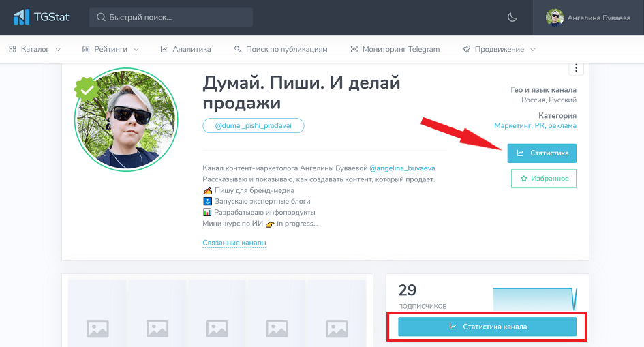Click the pointing hand emoji near in progress
Viewport: 644px width, 347px height.
click(270, 224)
